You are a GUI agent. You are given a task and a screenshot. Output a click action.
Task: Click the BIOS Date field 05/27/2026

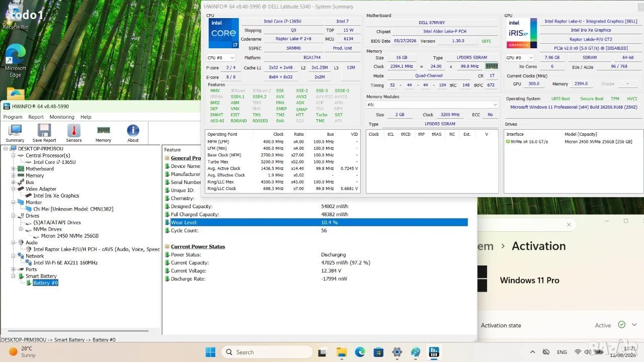click(x=405, y=41)
